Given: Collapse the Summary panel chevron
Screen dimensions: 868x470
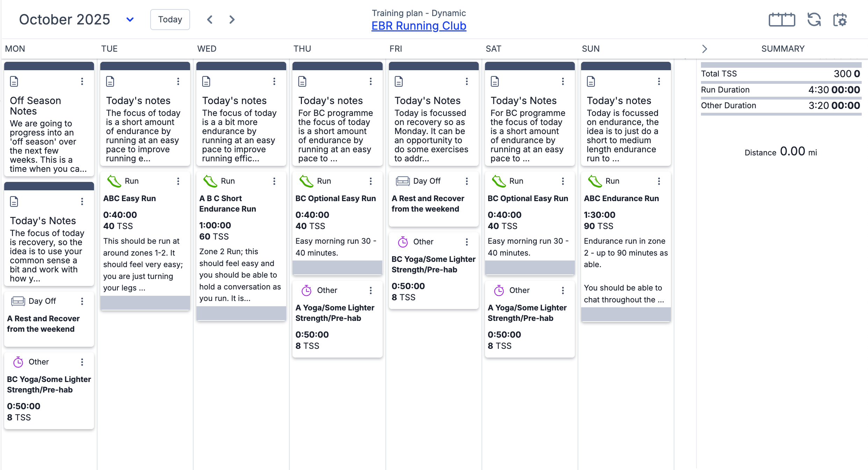Looking at the screenshot, I should (x=704, y=49).
